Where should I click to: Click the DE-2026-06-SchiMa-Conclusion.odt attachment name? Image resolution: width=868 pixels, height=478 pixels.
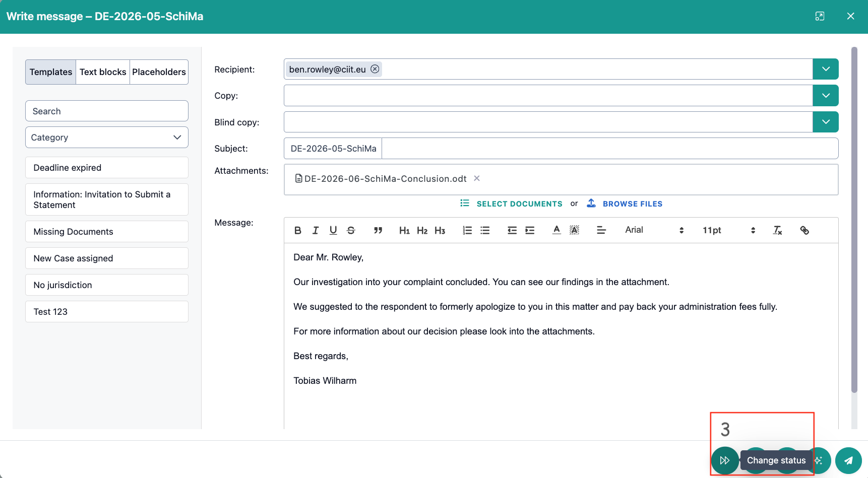(x=385, y=179)
